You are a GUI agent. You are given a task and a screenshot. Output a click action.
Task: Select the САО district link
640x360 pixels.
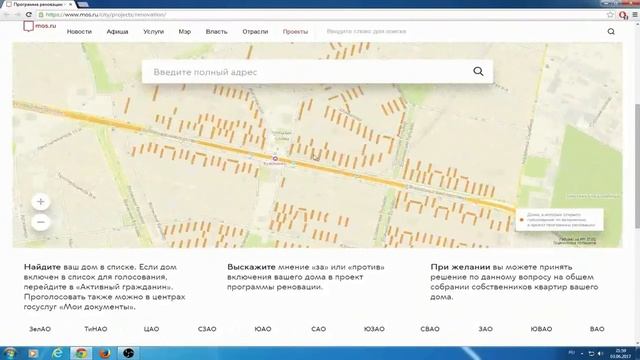(x=318, y=329)
